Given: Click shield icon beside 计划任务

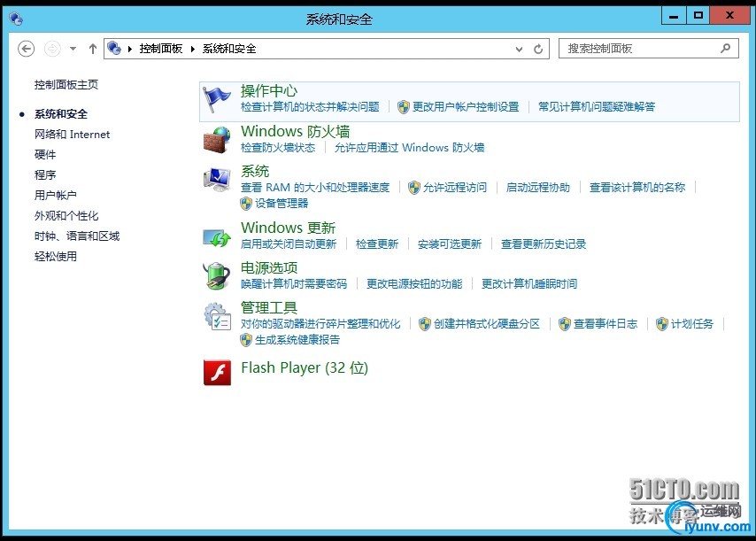Looking at the screenshot, I should [x=662, y=324].
